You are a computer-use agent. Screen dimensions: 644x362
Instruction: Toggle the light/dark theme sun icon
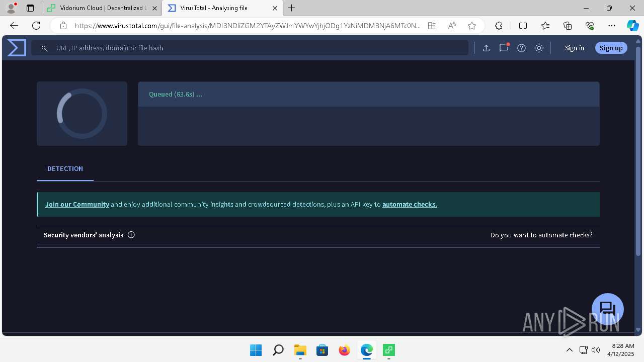tap(539, 48)
